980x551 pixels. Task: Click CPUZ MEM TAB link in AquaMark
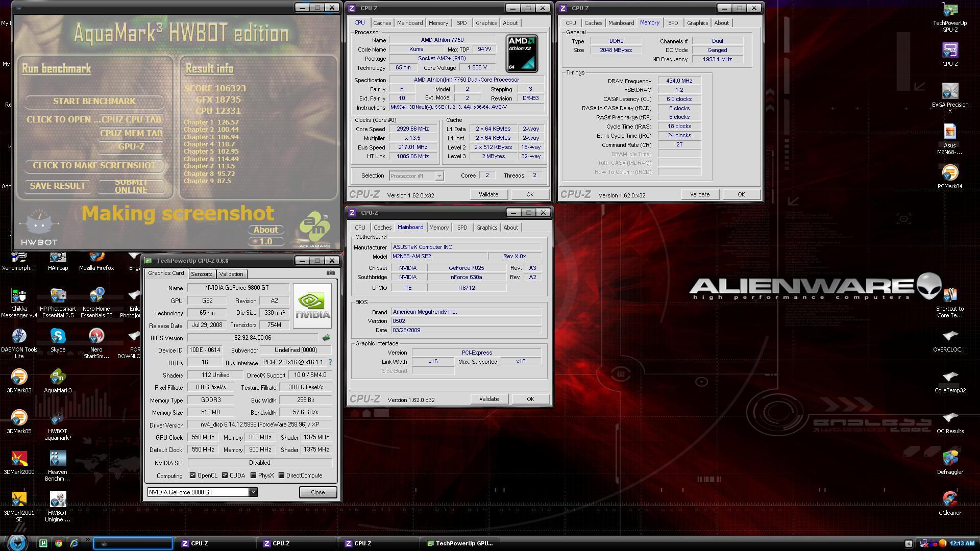click(131, 133)
